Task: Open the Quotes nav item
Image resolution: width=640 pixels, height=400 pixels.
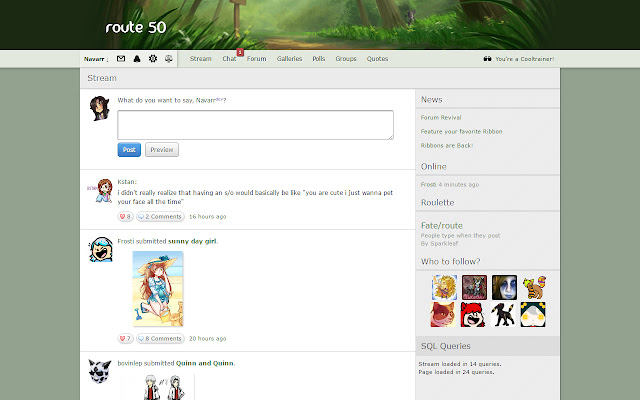Action: 377,59
